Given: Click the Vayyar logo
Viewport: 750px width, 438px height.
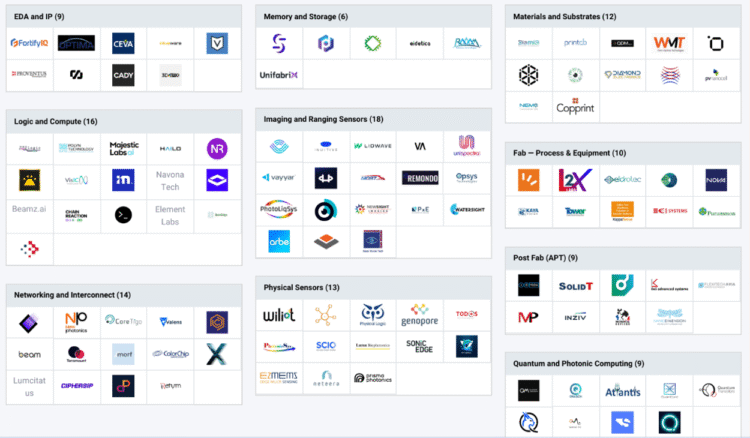Looking at the screenshot, I should (x=279, y=178).
